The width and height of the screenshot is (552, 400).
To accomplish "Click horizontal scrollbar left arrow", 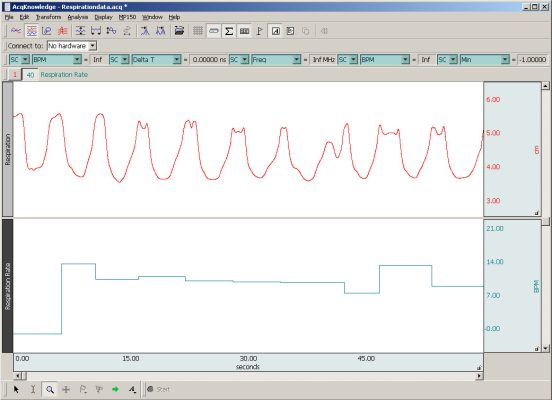I will [x=18, y=376].
